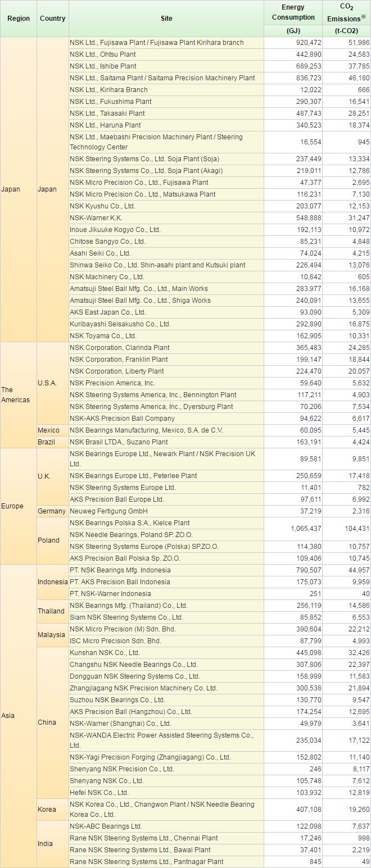Viewport: 371px width, 868px height.
Task: Click the Malaysia country cell
Action: [x=52, y=635]
